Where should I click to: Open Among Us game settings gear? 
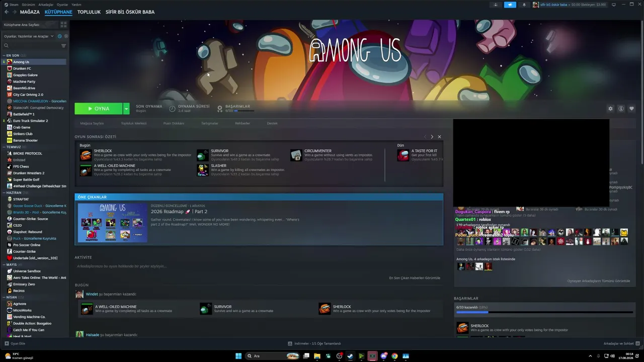(x=611, y=109)
